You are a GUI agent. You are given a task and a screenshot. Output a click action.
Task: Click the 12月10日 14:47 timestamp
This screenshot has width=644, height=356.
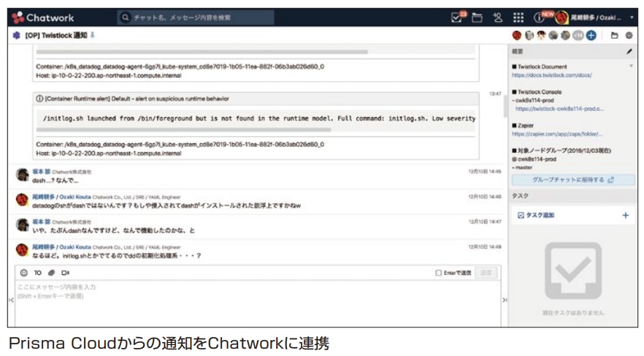click(485, 221)
